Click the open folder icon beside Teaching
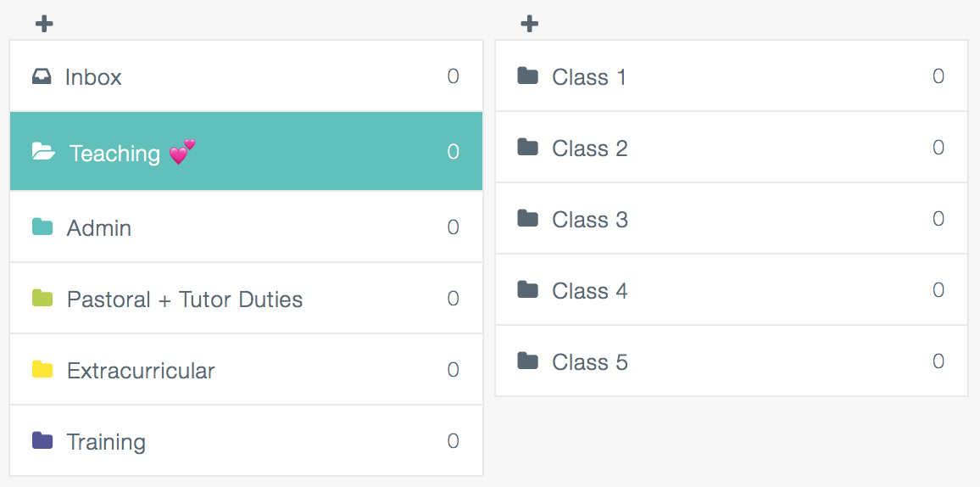980x487 pixels. [43, 151]
